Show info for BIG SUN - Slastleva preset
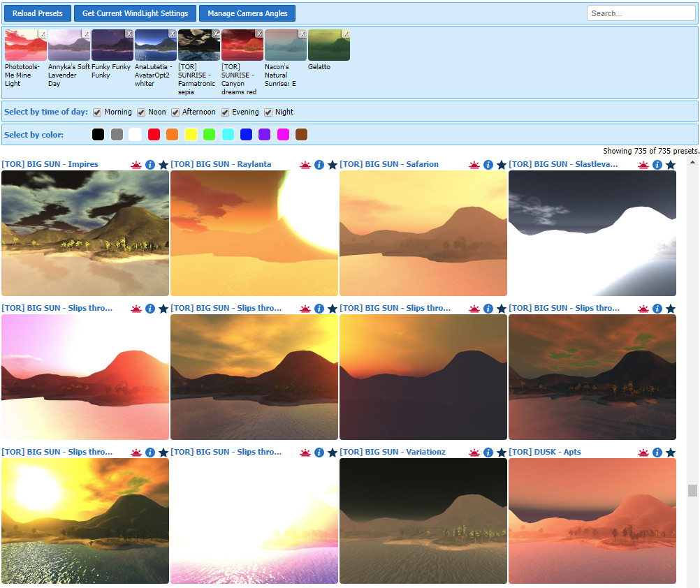700x588 pixels. tap(657, 165)
